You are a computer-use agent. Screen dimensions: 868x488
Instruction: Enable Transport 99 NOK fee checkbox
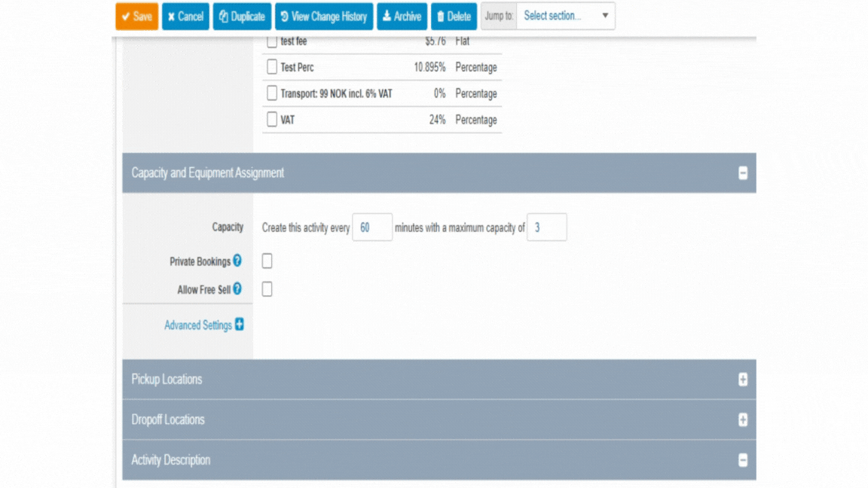tap(272, 93)
